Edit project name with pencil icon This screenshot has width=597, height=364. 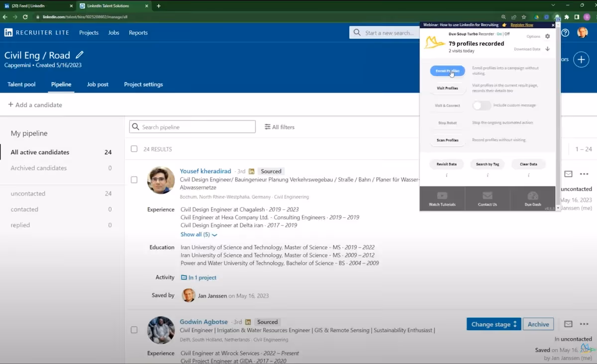(80, 55)
